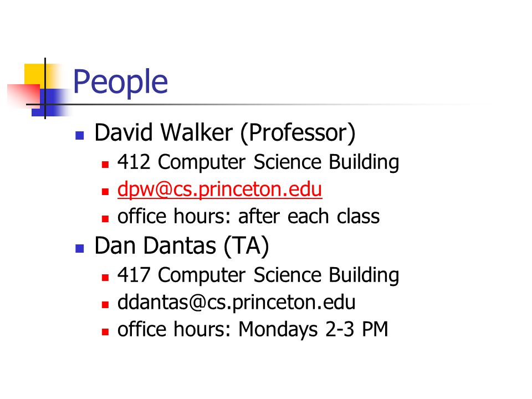Click red bullet next to 417 Computer Science

105,278
